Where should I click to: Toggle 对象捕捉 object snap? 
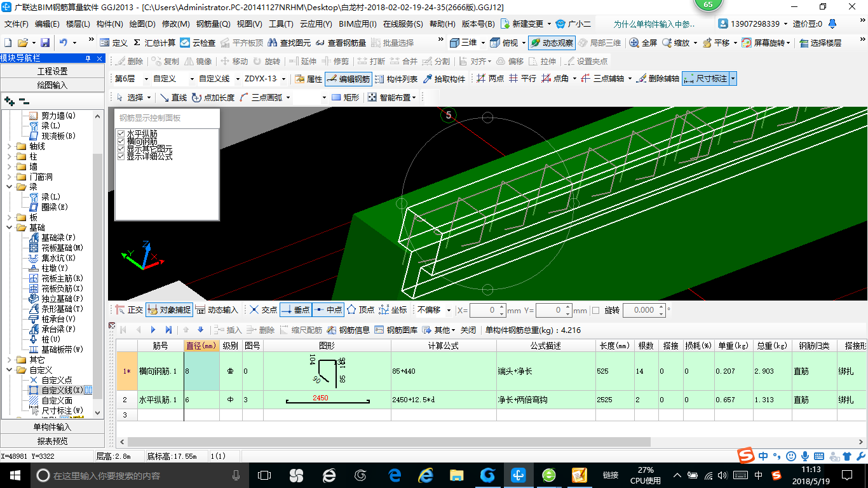168,309
